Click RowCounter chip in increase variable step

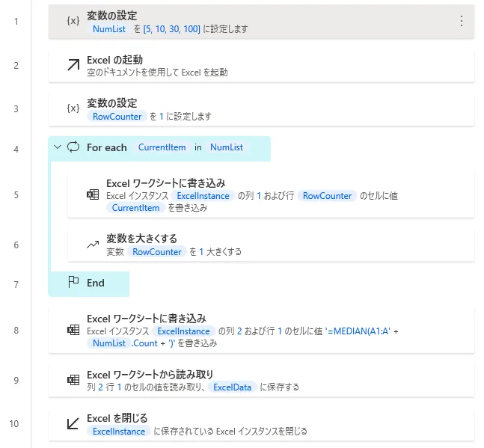click(x=156, y=252)
